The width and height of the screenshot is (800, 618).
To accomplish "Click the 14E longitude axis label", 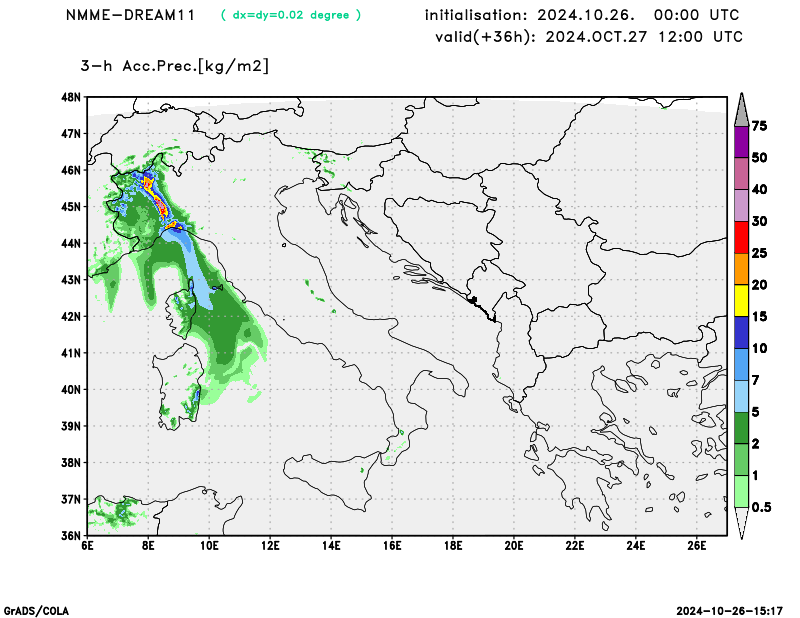I will pos(331,546).
